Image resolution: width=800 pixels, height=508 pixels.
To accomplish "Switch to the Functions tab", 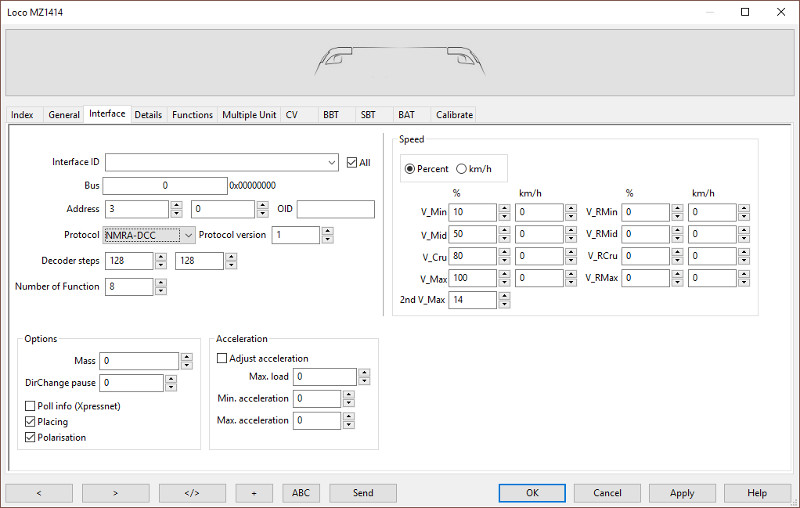I will (x=192, y=115).
